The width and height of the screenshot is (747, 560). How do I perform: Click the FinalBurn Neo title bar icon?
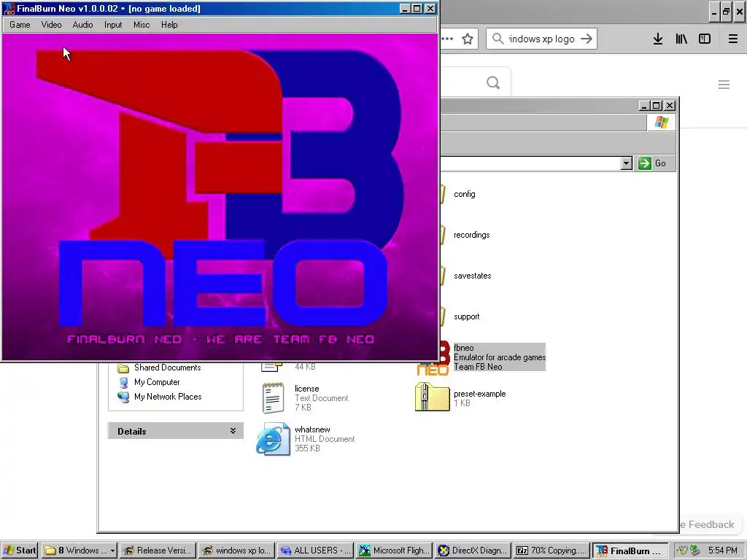pyautogui.click(x=9, y=9)
